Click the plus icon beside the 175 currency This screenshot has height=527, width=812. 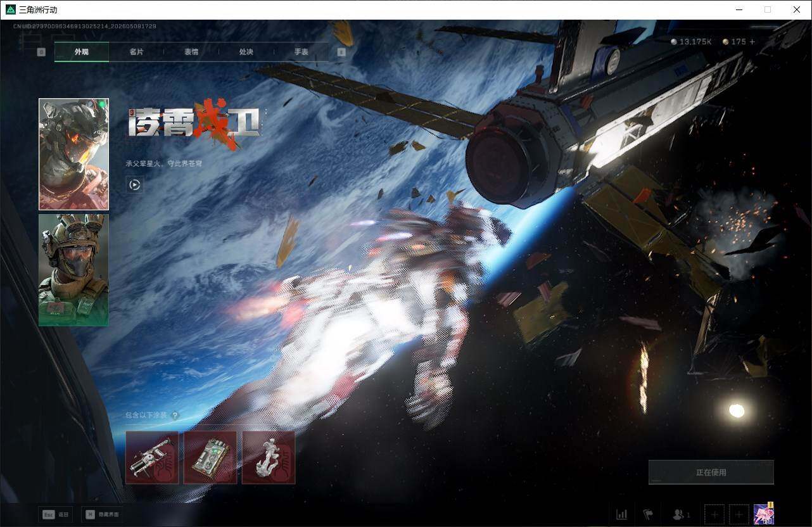(x=752, y=42)
